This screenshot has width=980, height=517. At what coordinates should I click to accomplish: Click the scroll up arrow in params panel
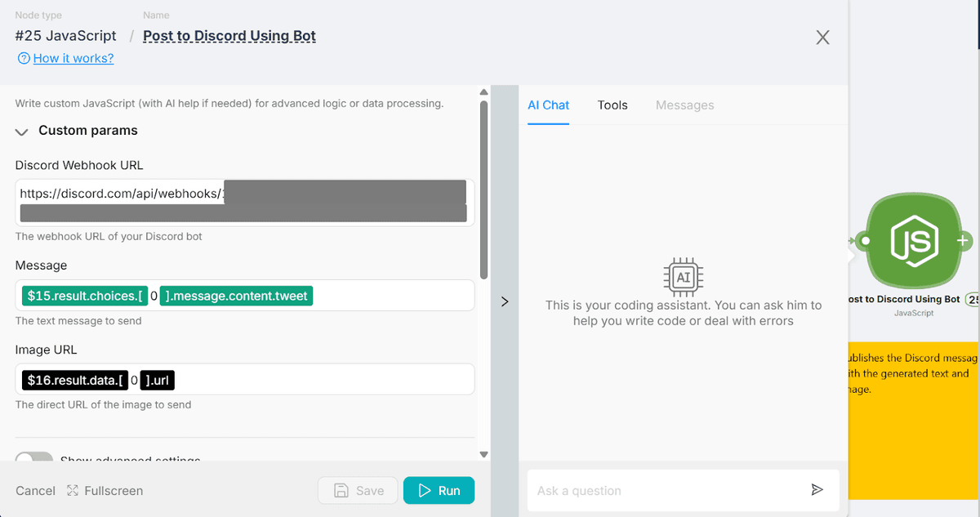pos(483,91)
